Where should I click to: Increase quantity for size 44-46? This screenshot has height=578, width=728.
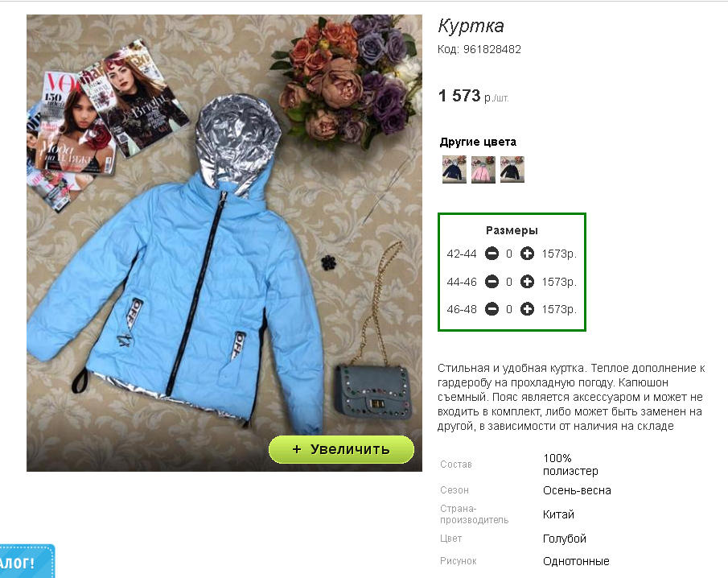point(527,282)
